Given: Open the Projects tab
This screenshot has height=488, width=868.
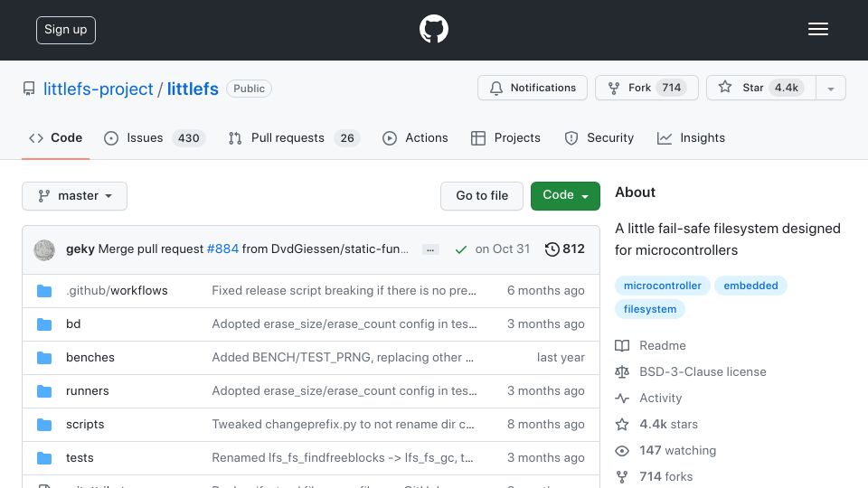Looking at the screenshot, I should [x=505, y=137].
